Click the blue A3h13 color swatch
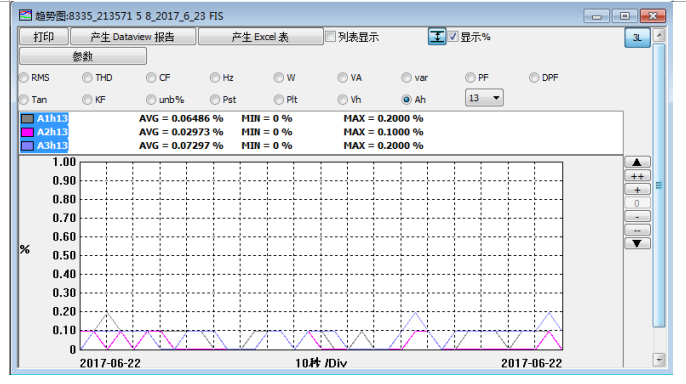Image resolution: width=686 pixels, height=384 pixels. point(28,146)
